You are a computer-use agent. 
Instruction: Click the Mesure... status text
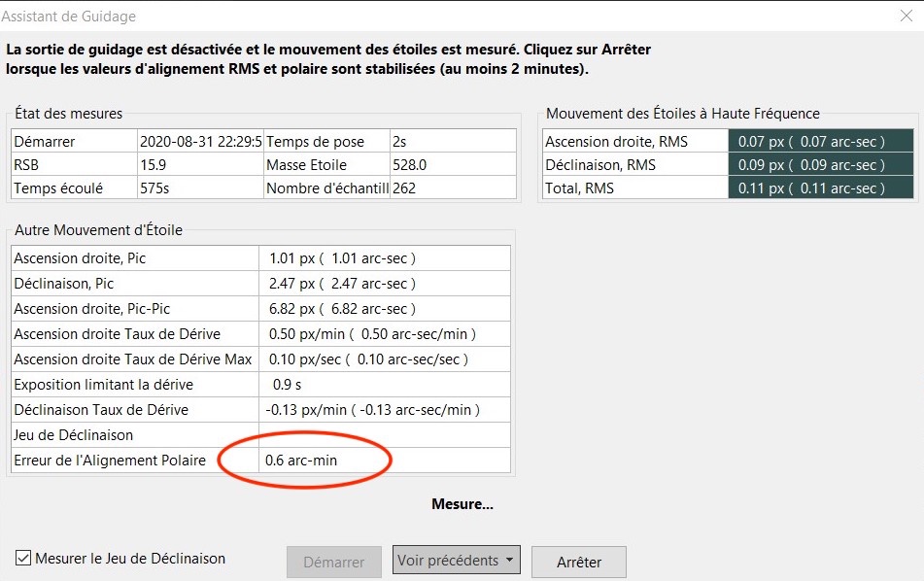tap(462, 504)
